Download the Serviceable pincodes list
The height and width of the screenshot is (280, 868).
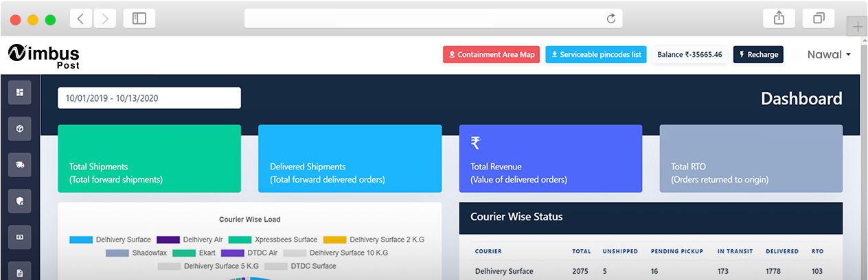pos(596,55)
